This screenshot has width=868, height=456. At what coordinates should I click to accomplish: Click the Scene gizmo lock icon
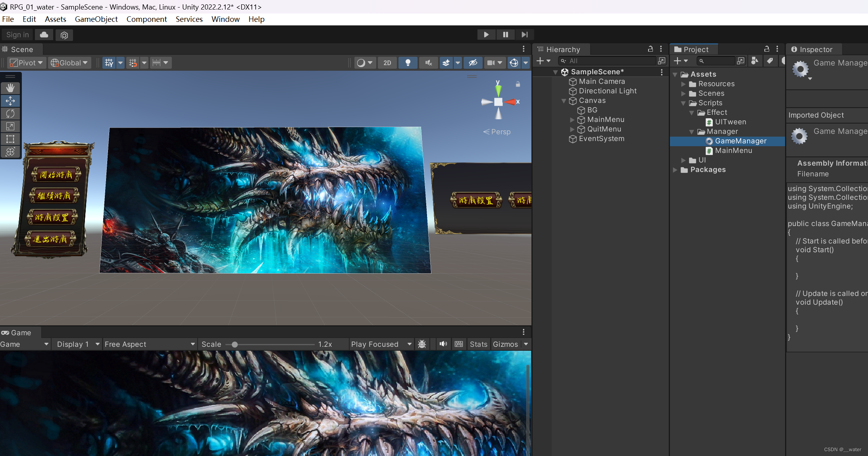[518, 84]
